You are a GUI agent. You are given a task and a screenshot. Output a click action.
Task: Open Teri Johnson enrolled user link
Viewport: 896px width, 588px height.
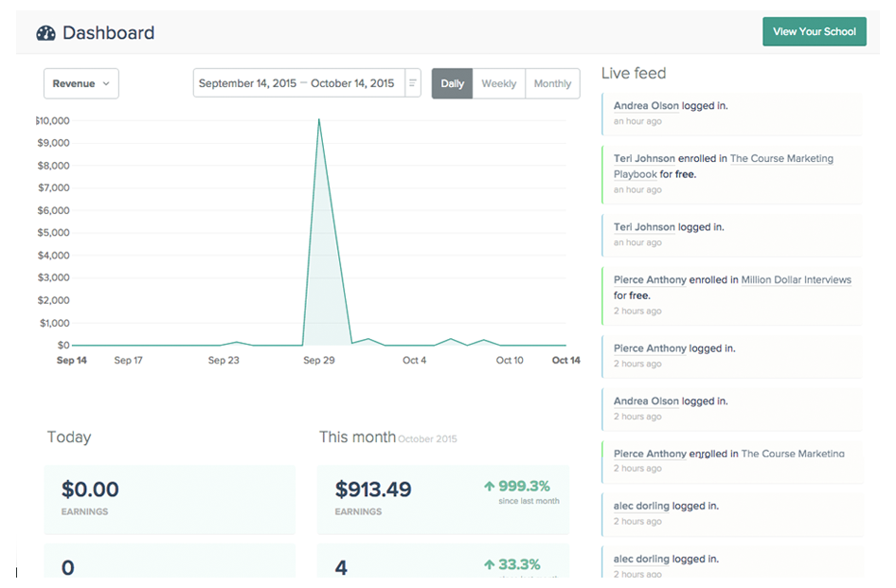pyautogui.click(x=644, y=159)
